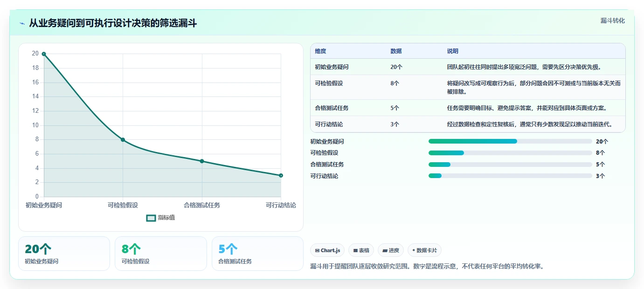Click the 3个 value beside the progress bar
Image resolution: width=644 pixels, height=289 pixels.
click(601, 176)
